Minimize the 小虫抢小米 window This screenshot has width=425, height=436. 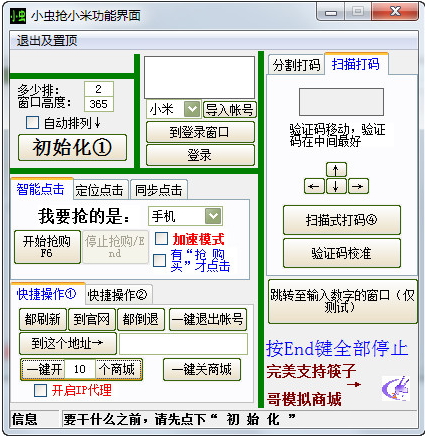[331, 12]
